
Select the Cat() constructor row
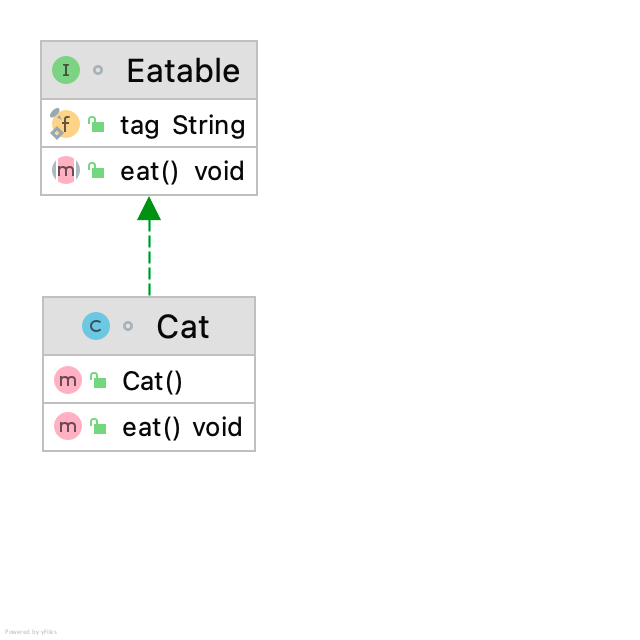coord(153,381)
